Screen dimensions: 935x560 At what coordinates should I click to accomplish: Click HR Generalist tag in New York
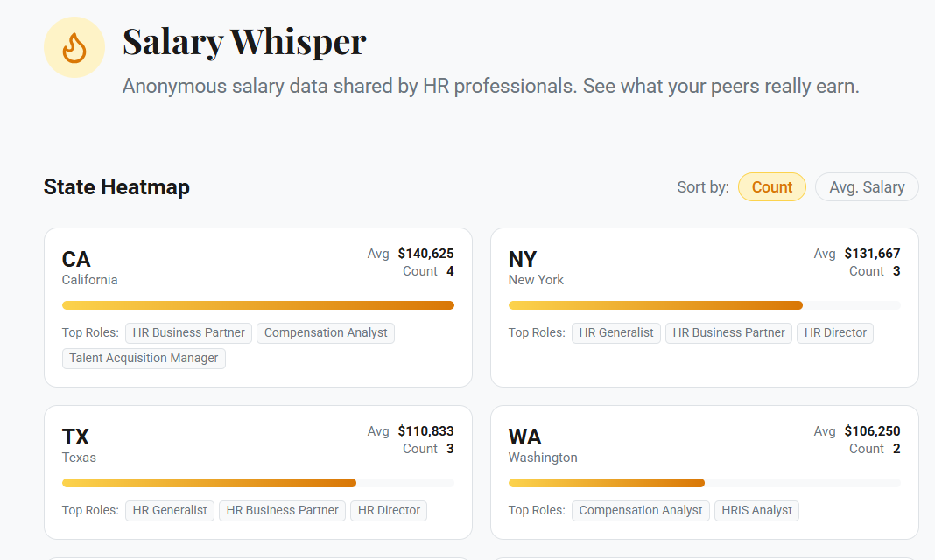click(x=616, y=332)
